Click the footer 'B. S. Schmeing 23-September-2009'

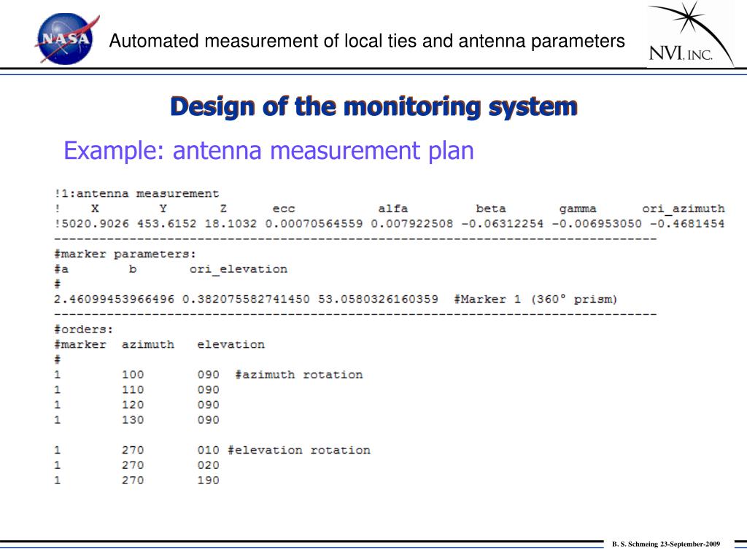coord(666,544)
